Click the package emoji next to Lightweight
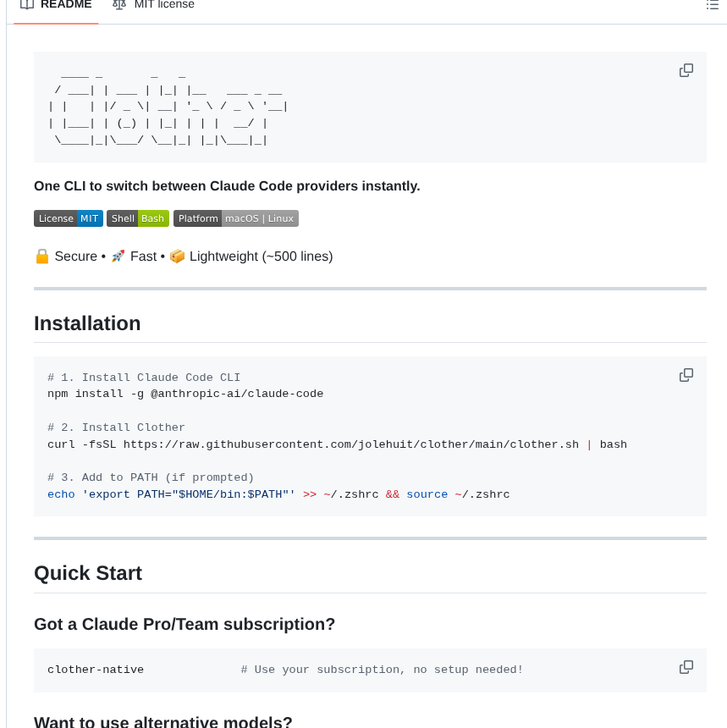727x728 pixels. 177,256
